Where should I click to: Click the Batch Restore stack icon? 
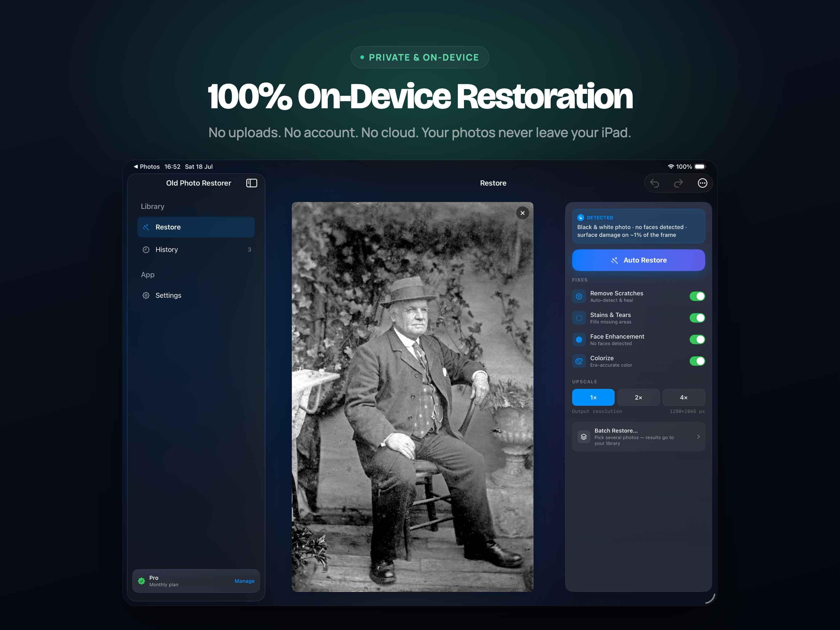584,437
